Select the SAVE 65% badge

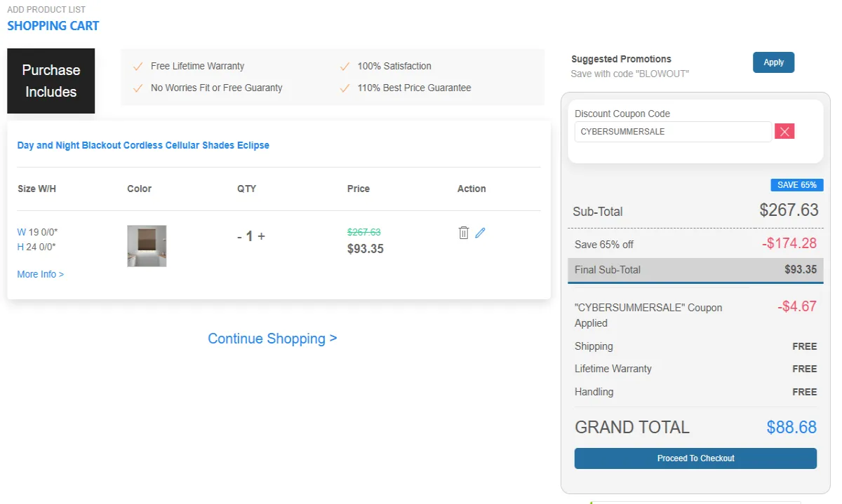(796, 184)
